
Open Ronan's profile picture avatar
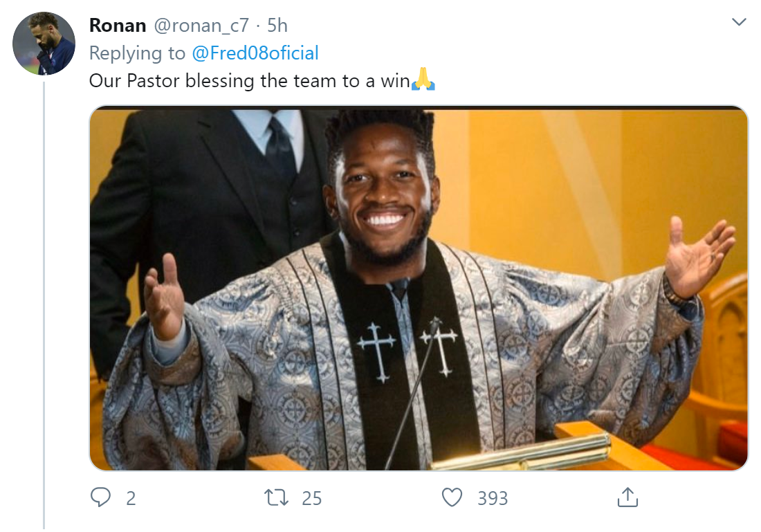[x=44, y=44]
